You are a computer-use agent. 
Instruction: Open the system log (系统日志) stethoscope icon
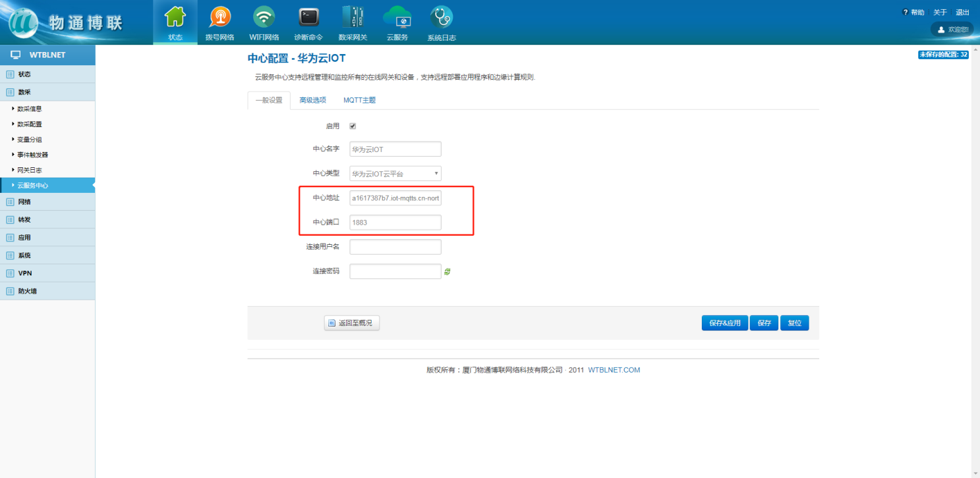[x=441, y=17]
